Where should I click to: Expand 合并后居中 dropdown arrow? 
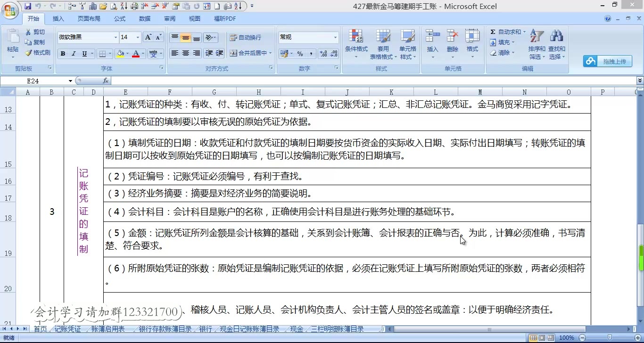271,53
